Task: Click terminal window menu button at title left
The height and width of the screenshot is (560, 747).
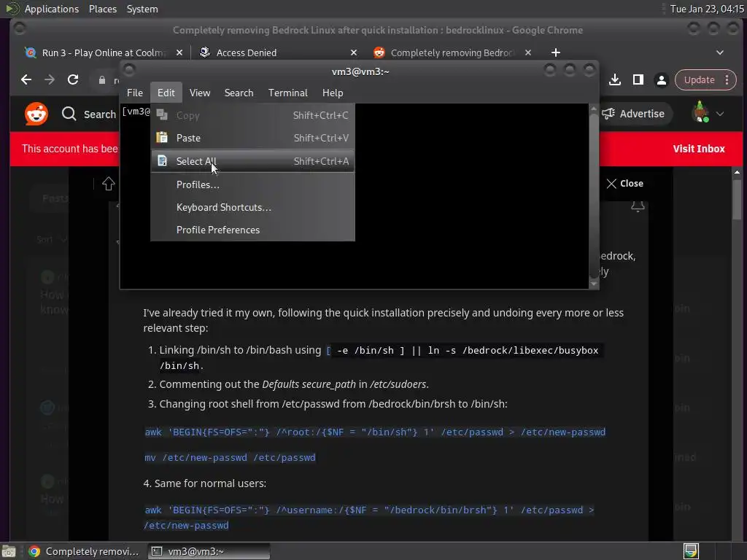Action: (129, 70)
